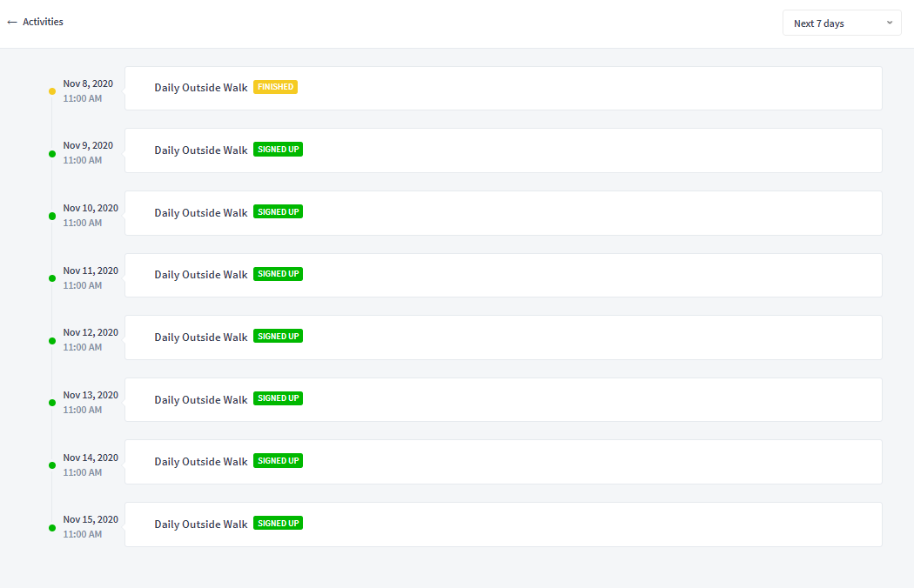
Task: Select the Nov 15, 2020 date label
Action: tap(91, 519)
